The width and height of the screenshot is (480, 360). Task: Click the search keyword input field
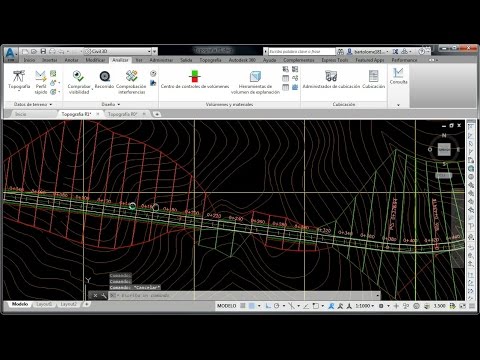(x=302, y=51)
